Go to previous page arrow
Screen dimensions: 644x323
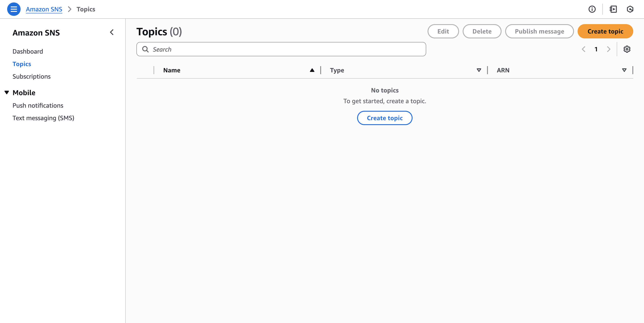tap(583, 49)
